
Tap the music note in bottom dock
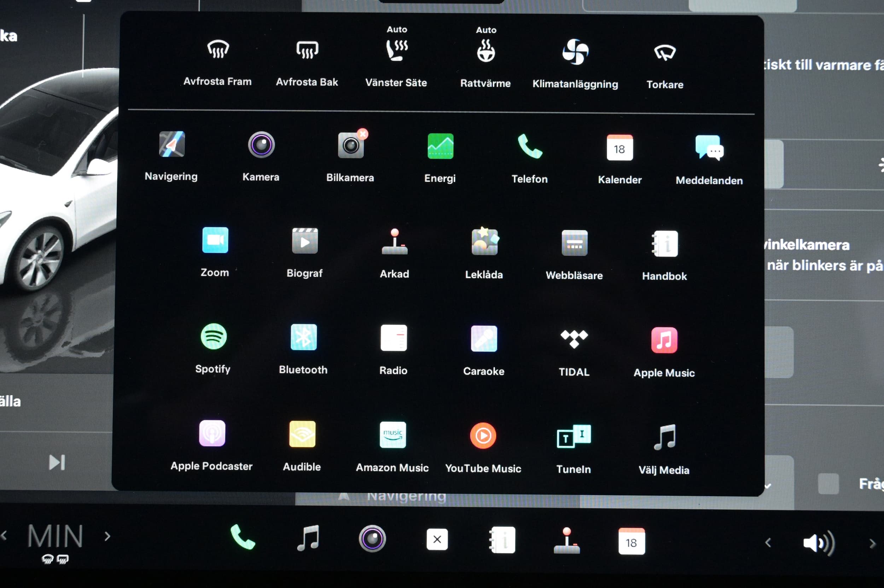point(308,538)
